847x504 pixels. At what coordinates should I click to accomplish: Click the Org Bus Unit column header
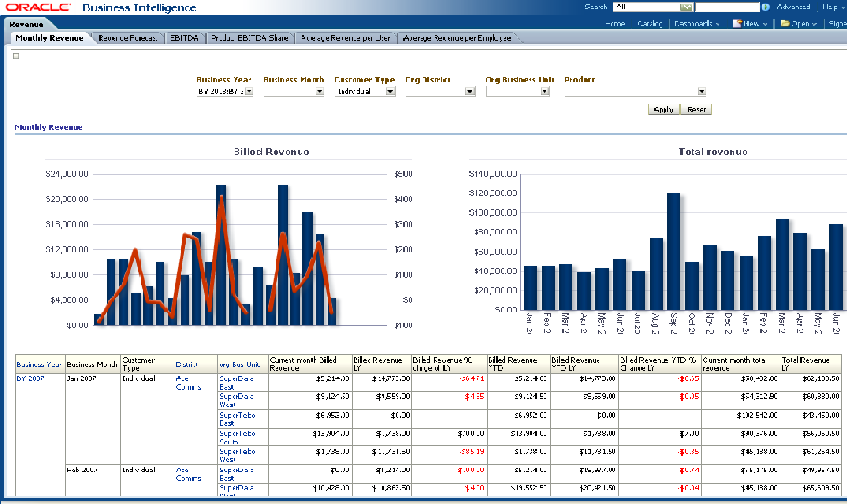[x=239, y=365]
